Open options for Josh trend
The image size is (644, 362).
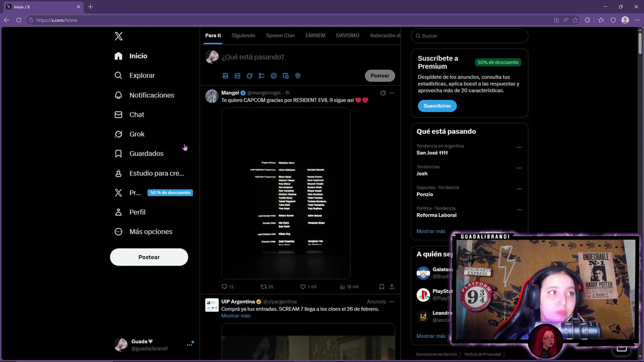pos(519,168)
